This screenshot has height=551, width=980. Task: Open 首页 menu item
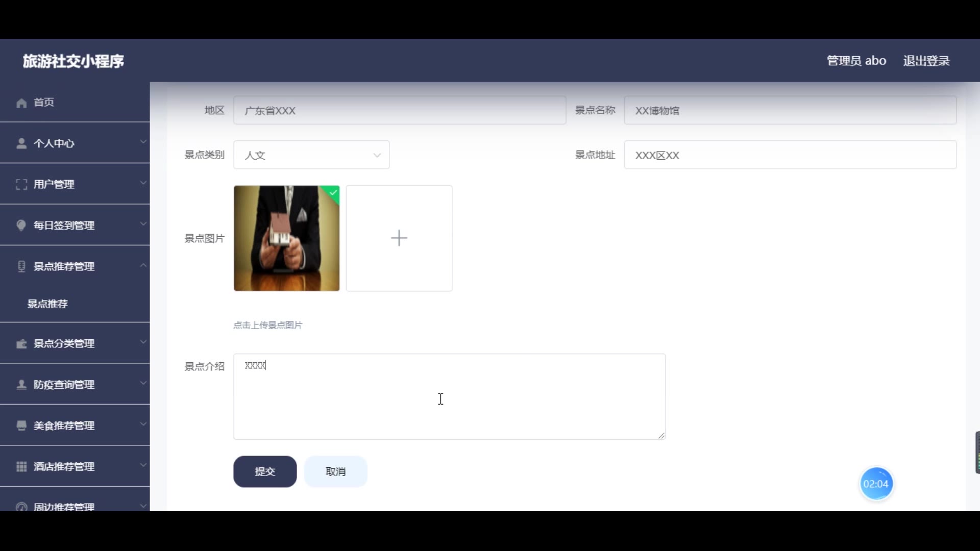pyautogui.click(x=75, y=103)
